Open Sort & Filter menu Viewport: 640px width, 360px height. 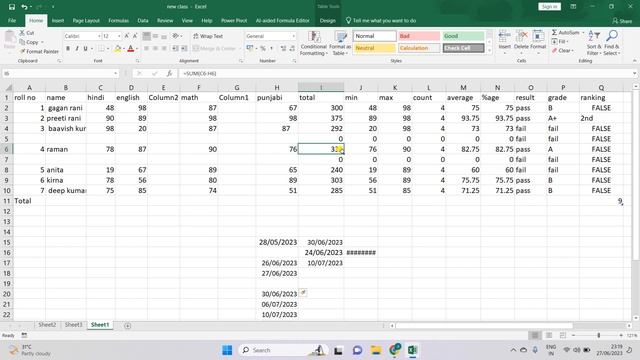click(594, 43)
